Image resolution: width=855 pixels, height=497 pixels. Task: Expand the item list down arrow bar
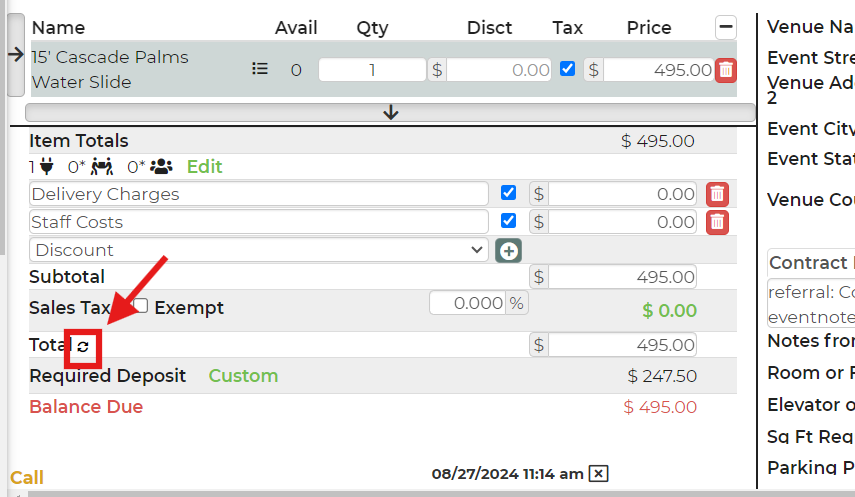pos(390,112)
